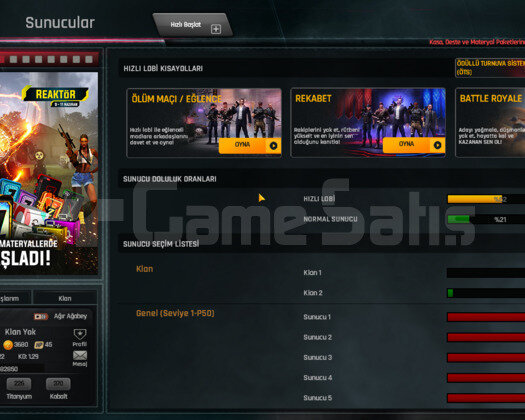Click the Titanyum 226 material button

point(19,383)
